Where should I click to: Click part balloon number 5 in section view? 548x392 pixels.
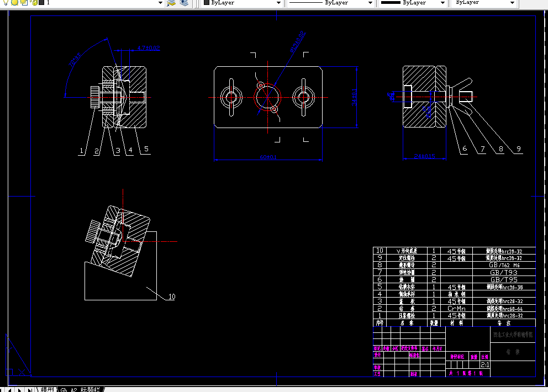point(146,149)
